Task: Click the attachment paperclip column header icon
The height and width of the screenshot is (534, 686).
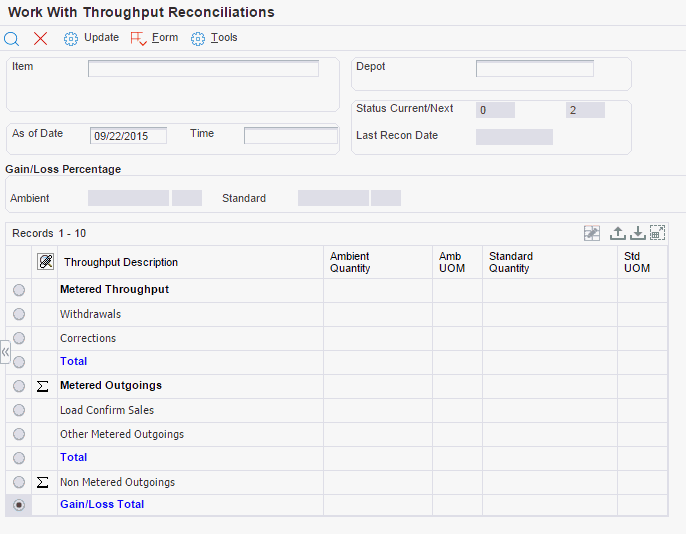Action: 45,262
